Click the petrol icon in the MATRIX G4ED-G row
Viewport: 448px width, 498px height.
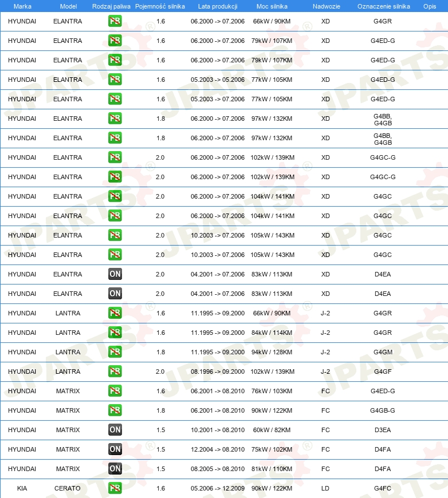point(115,391)
